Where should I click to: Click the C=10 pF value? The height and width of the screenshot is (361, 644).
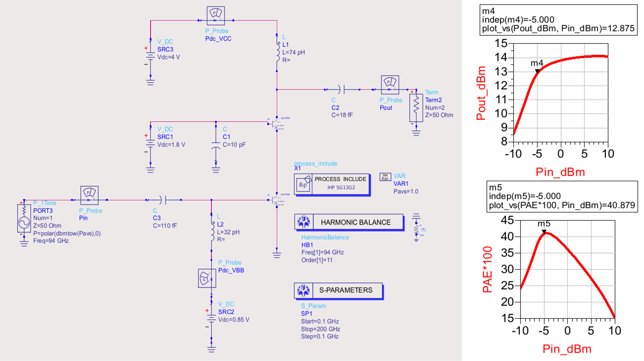234,145
